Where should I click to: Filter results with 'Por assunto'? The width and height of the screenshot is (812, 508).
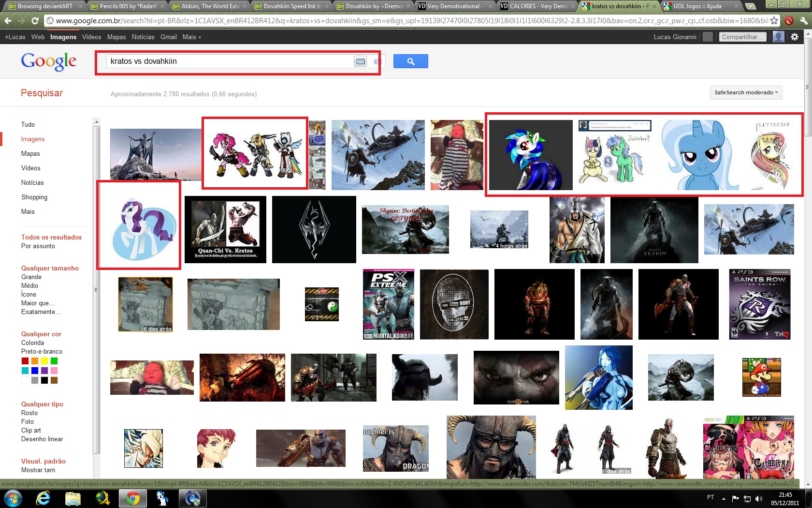click(x=38, y=246)
